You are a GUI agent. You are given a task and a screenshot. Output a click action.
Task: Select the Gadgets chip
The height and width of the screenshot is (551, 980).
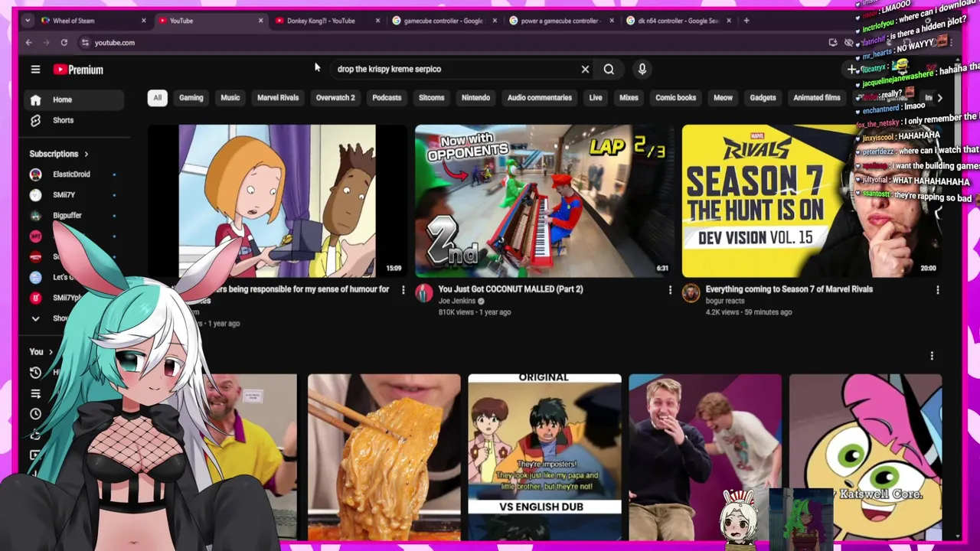click(x=763, y=98)
